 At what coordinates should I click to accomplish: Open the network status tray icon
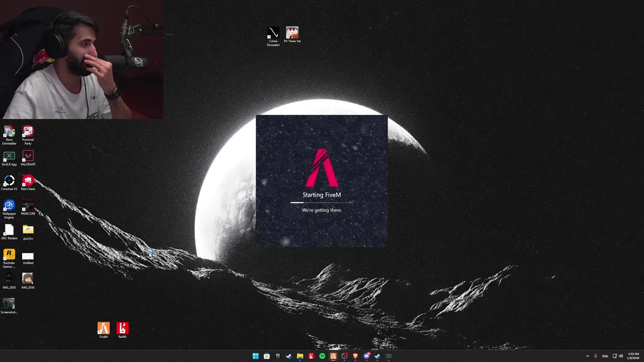614,356
